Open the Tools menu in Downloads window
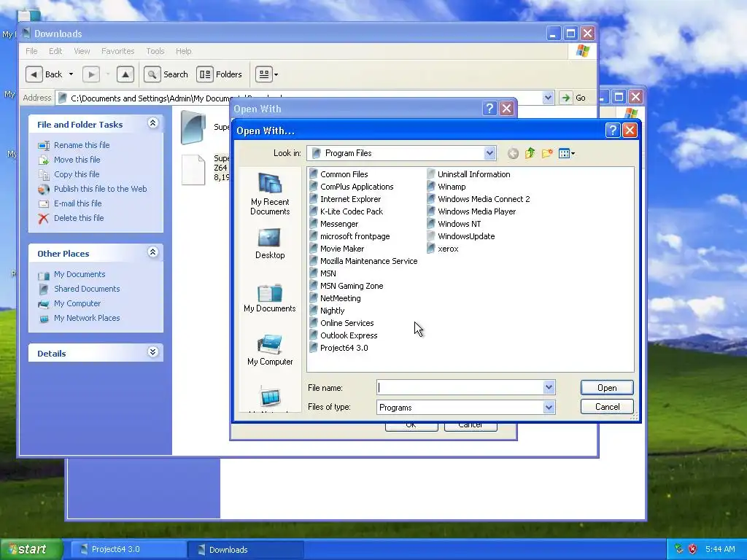This screenshot has width=747, height=560. 155,51
